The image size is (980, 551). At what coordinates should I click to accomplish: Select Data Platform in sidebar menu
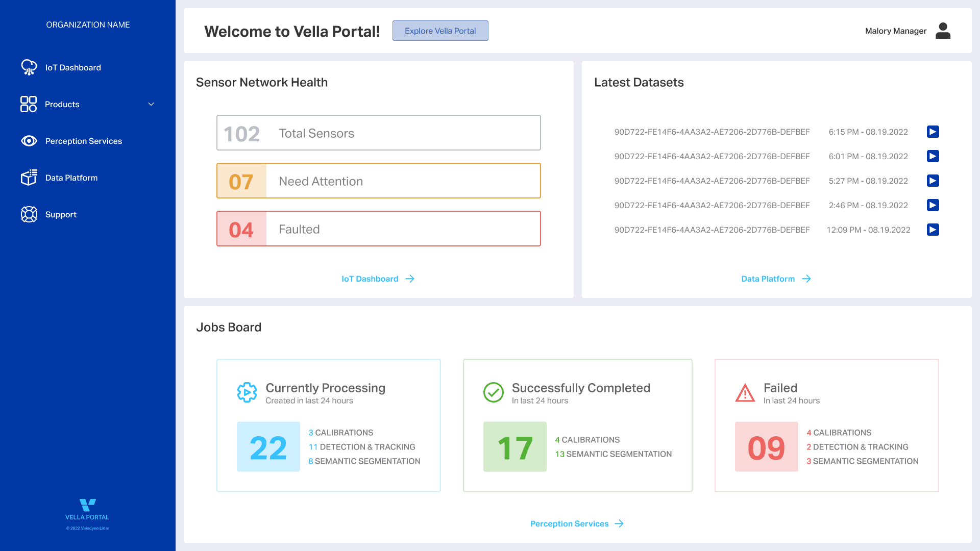coord(71,178)
